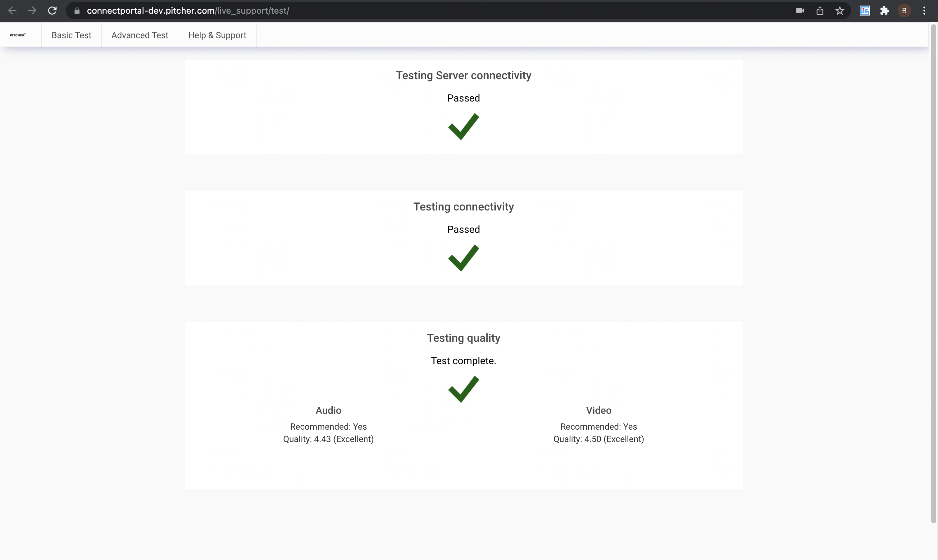
Task: Open Chrome three-dot menu
Action: pyautogui.click(x=924, y=11)
